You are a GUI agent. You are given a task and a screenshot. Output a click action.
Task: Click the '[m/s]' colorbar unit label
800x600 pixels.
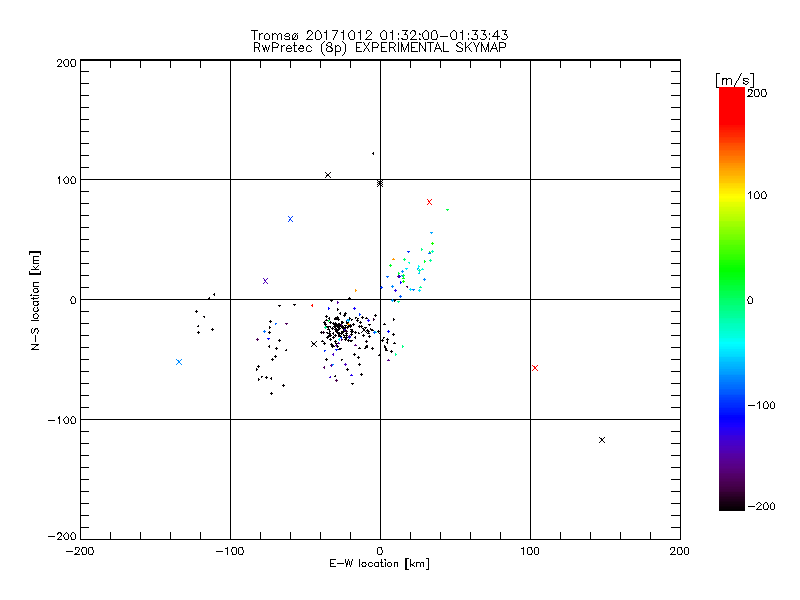pos(735,80)
